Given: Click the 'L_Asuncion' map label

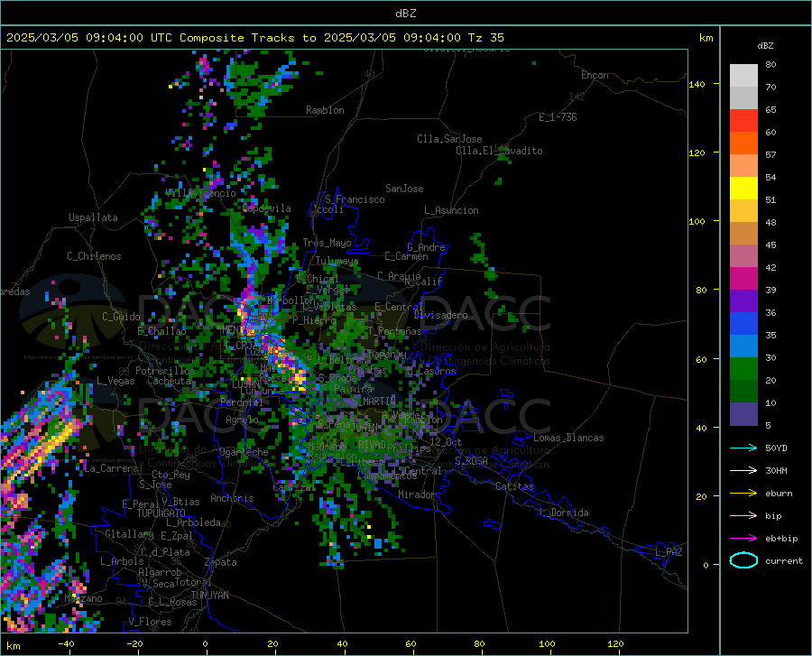Looking at the screenshot, I should point(451,210).
